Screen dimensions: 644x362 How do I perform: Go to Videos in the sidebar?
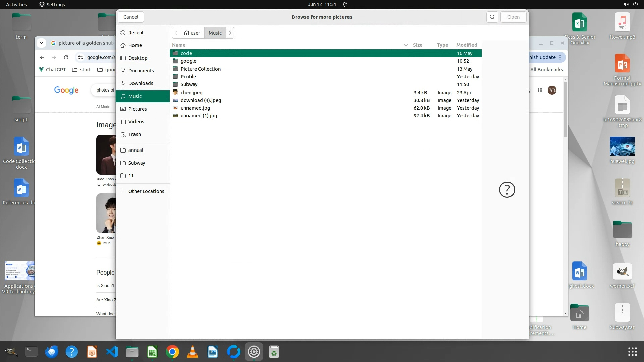[136, 122]
